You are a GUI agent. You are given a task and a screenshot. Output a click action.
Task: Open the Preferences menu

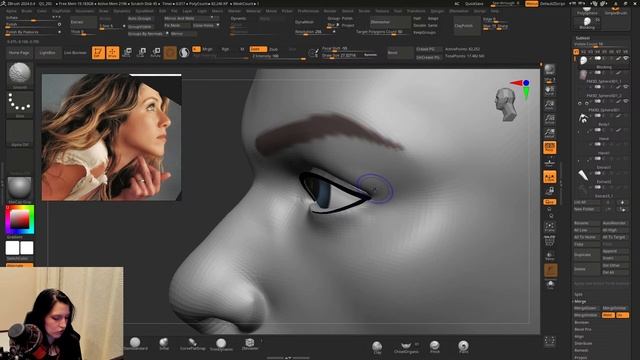pos(308,11)
